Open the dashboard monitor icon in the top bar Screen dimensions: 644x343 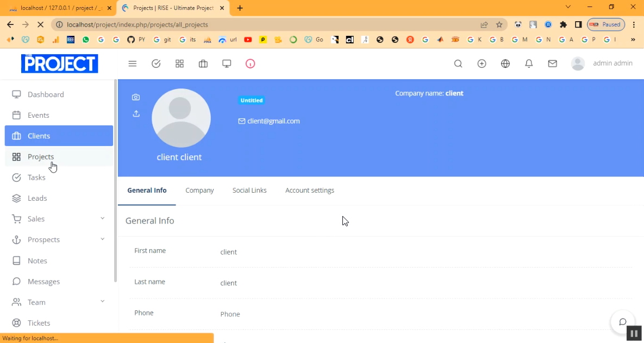pyautogui.click(x=227, y=63)
